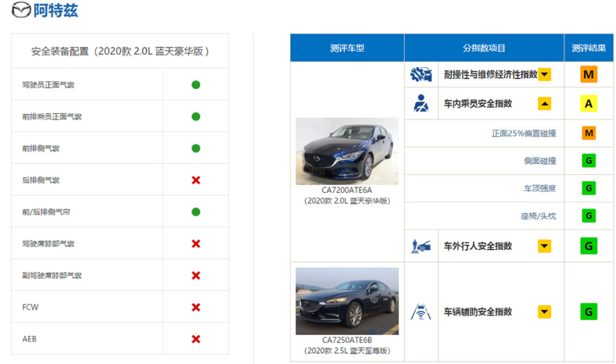Click the 后排侧气囊 row label

(41, 180)
